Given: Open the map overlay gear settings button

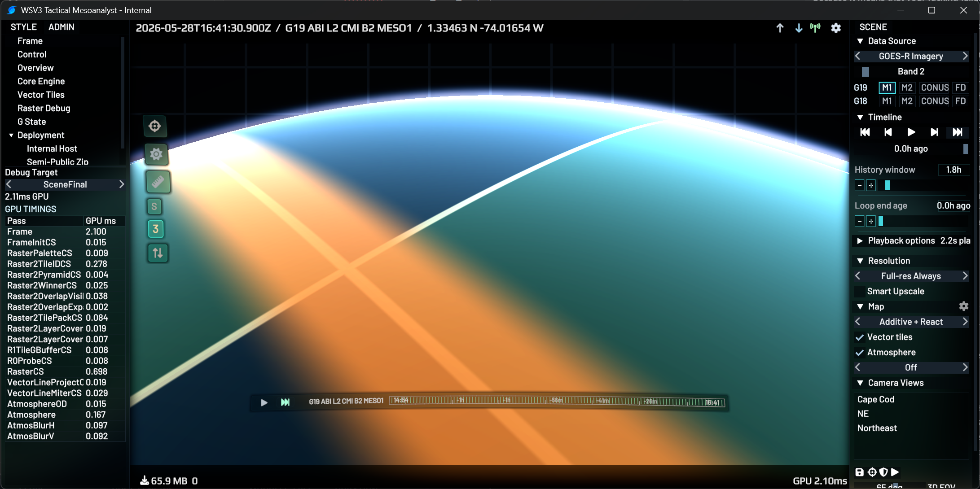Looking at the screenshot, I should coord(156,154).
